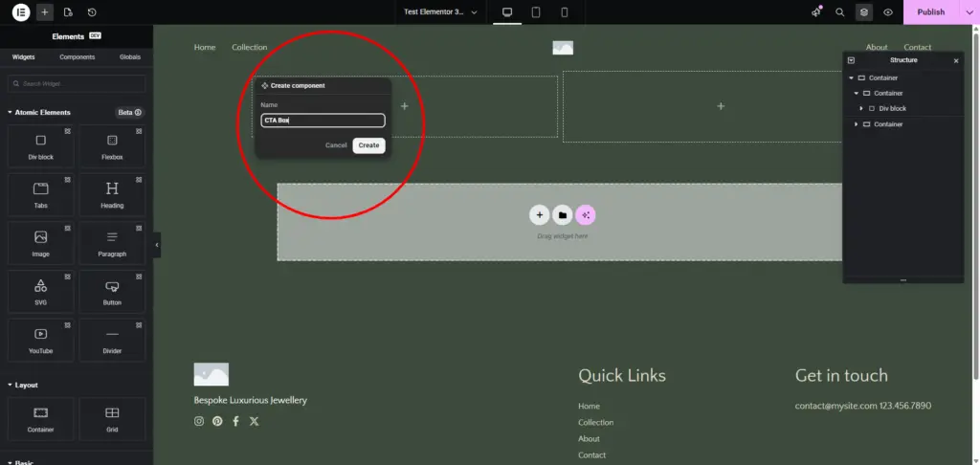Expand the Div block in Structure
This screenshot has height=465, width=980.
pyautogui.click(x=861, y=109)
